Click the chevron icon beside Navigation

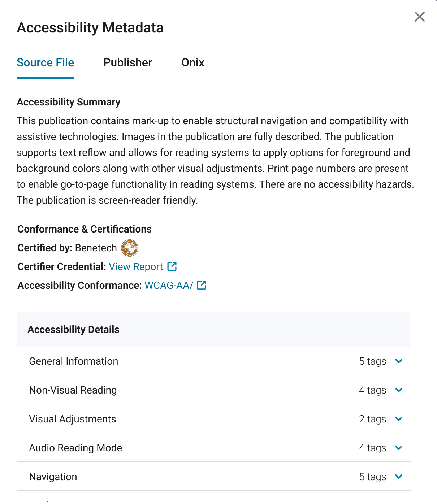click(x=399, y=477)
